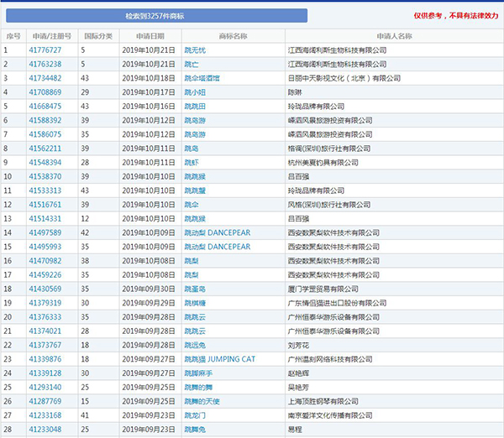Open trademark link 跳脚麻手
This screenshot has height=438, width=504.
(199, 373)
